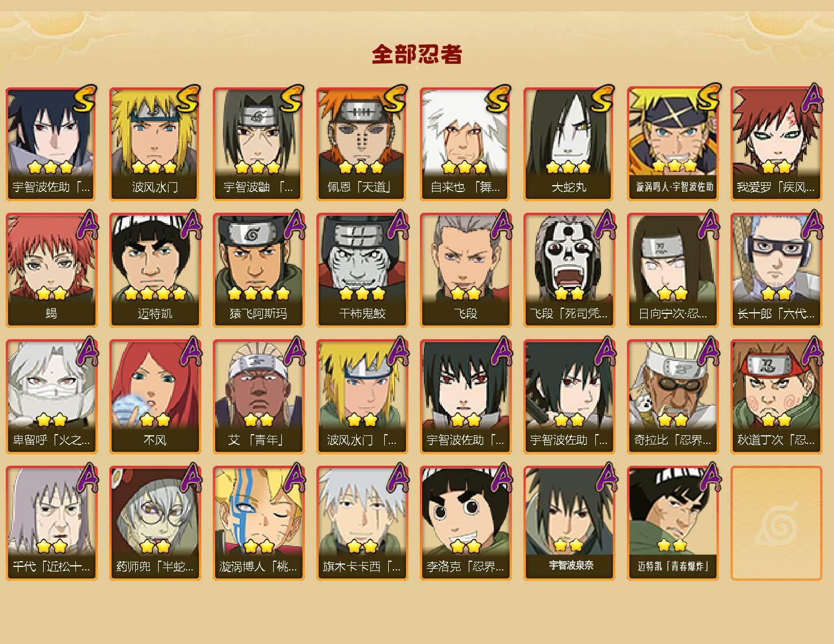Select the 波风水门 S-rank ninja card
Image resolution: width=834 pixels, height=644 pixels.
[155, 144]
